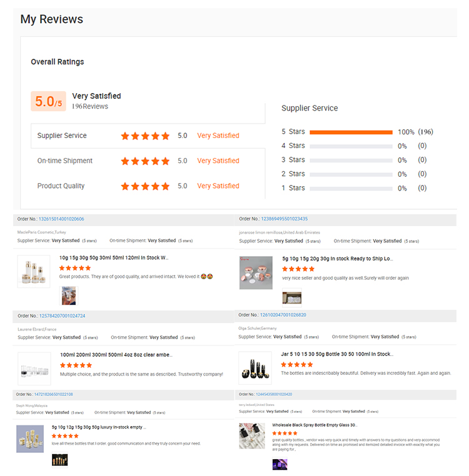Open the pink jar product thumbnail
The width and height of the screenshot is (469, 476).
point(256,272)
